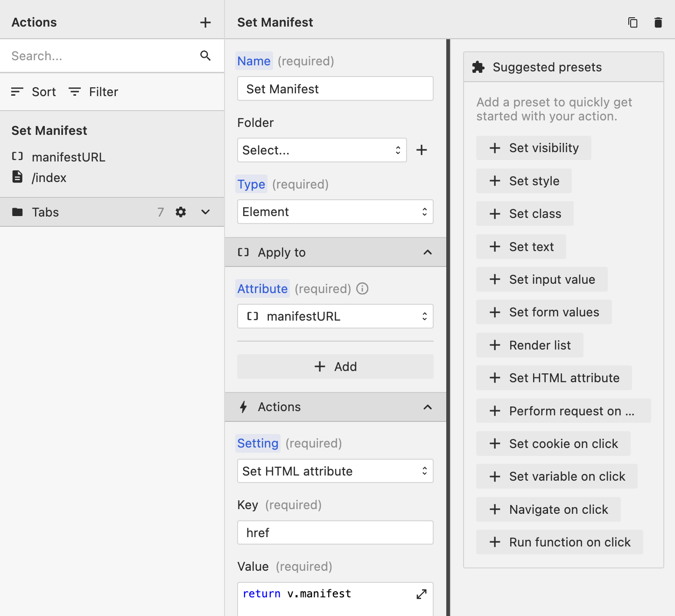The height and width of the screenshot is (616, 675).
Task: Open the manifestURL attribute dropdown
Action: 335,316
